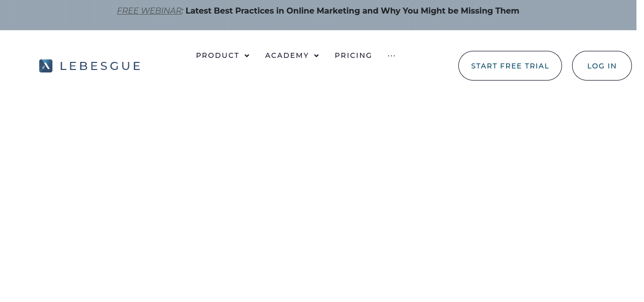Click "Why You Might be Missing Them" text
This screenshot has height=302, width=644.
450,11
